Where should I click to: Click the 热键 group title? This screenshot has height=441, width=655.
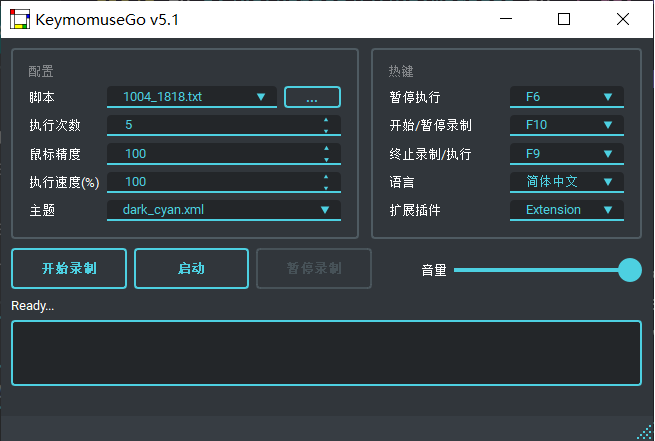click(401, 71)
